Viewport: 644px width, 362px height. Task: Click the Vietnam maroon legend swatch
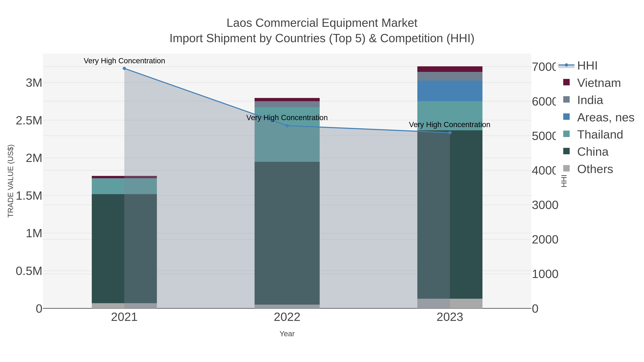coord(567,82)
